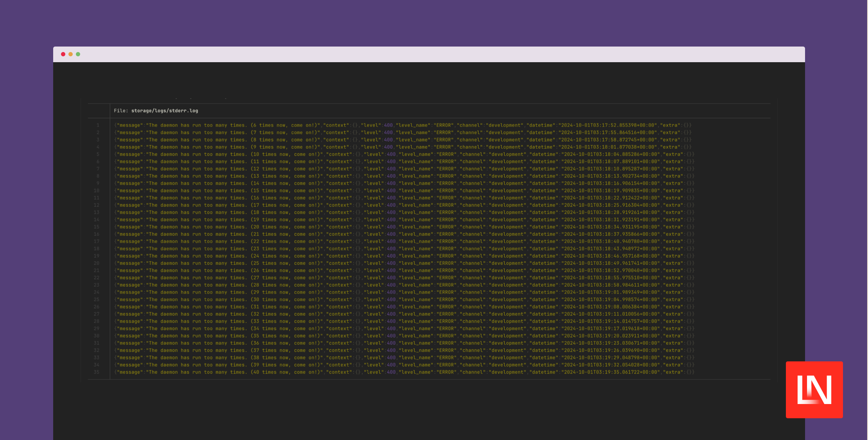Select log line saying "26 times now"

pyautogui.click(x=404, y=271)
